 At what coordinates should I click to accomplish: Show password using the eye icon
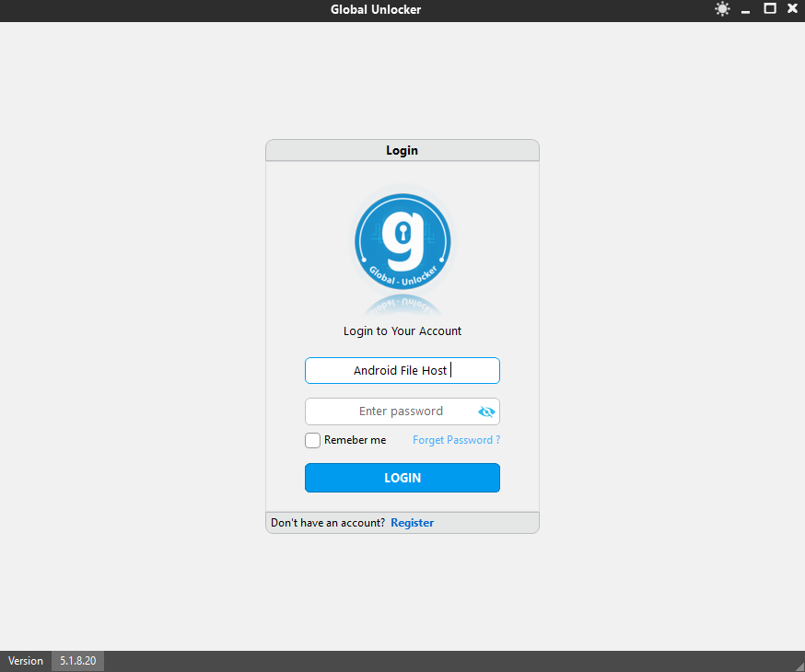tap(486, 411)
